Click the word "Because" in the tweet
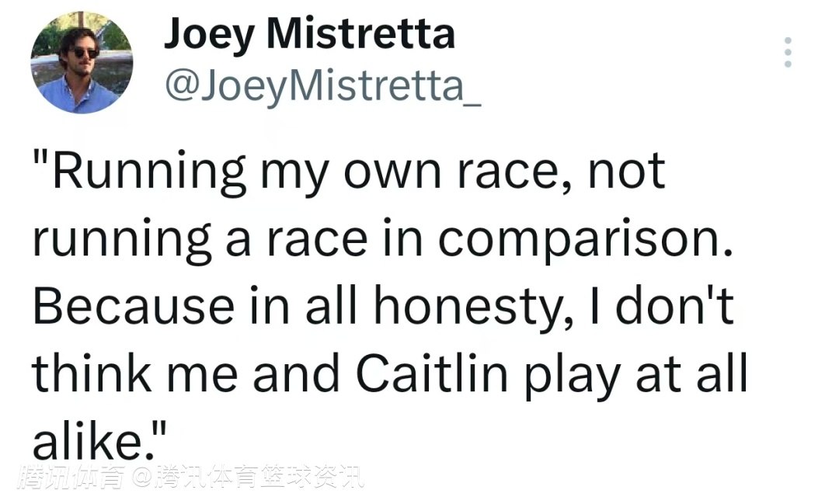839x504 pixels. (x=133, y=305)
